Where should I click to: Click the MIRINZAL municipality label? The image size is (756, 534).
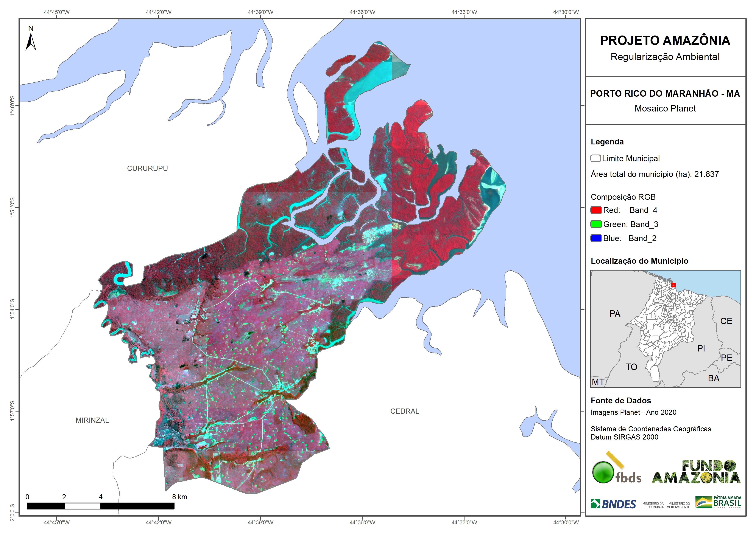point(92,420)
